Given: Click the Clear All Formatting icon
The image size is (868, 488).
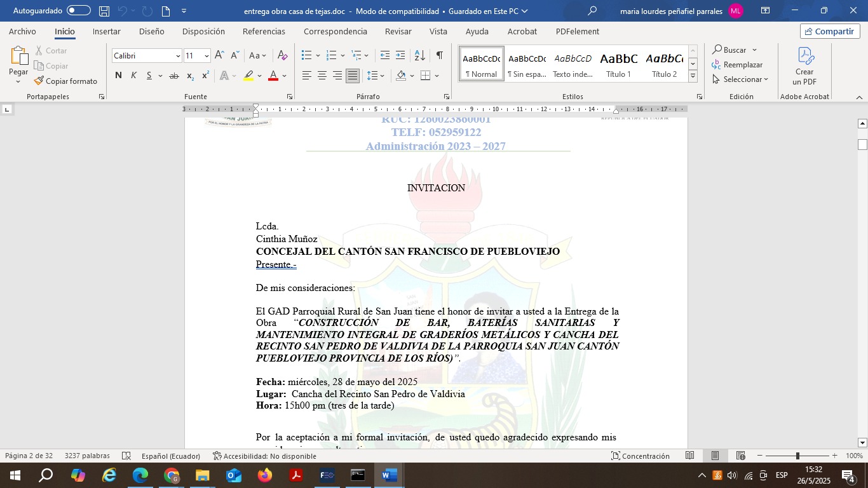Looking at the screenshot, I should click(283, 56).
